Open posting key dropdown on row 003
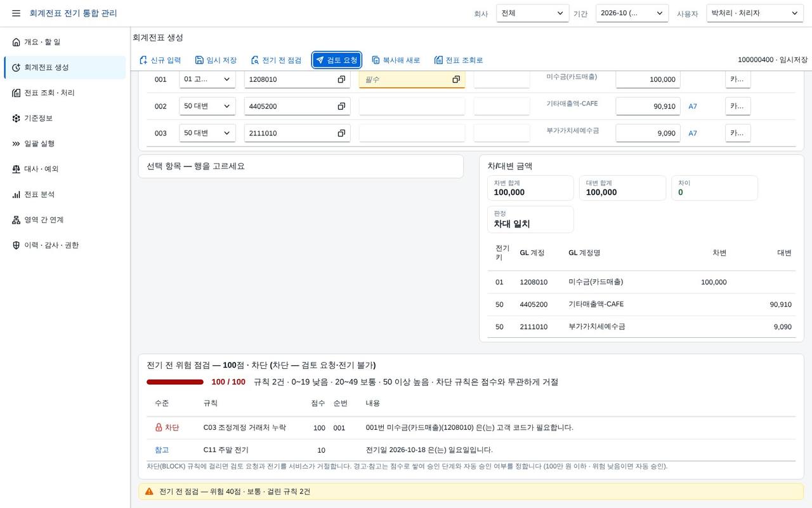 tap(207, 133)
